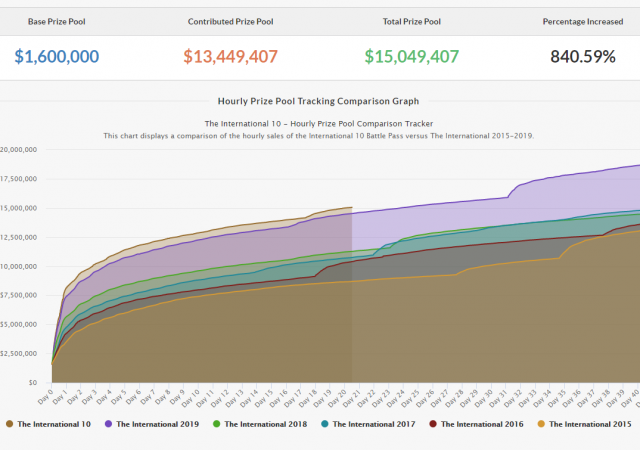Image resolution: width=640 pixels, height=450 pixels.
Task: Click the Percentage Increased label
Action: click(584, 21)
